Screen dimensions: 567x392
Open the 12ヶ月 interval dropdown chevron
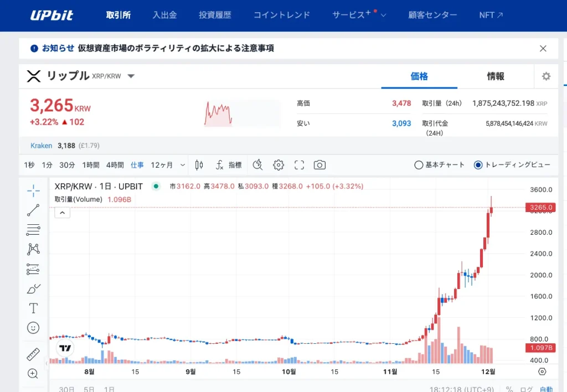click(183, 165)
